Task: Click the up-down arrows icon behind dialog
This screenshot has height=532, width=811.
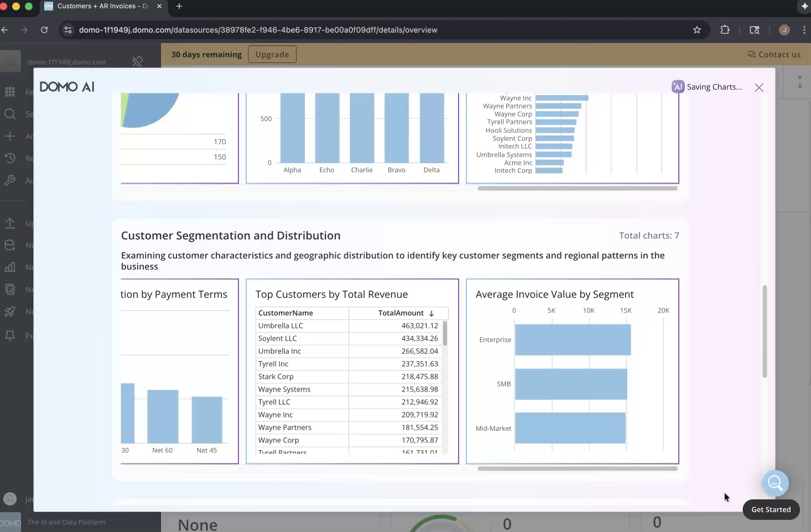Action: click(x=799, y=82)
